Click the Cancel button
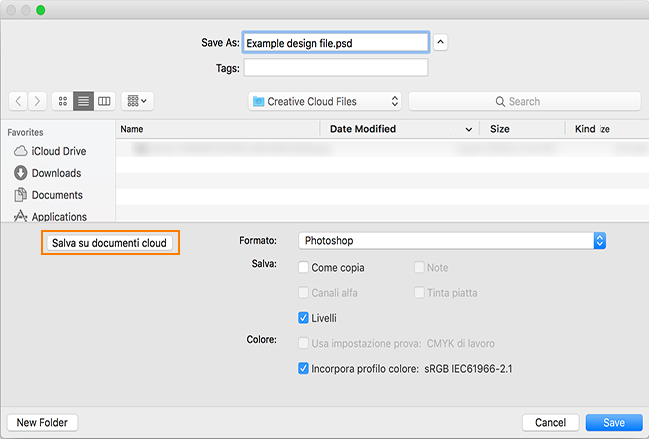Screen dimensions: 649x439 [550, 422]
